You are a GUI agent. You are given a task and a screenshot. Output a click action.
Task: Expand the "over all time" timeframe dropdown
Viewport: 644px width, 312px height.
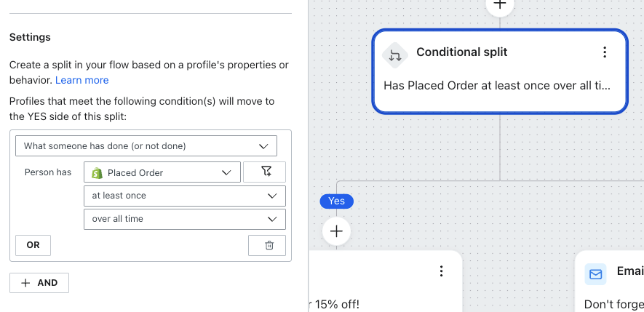[x=183, y=219]
